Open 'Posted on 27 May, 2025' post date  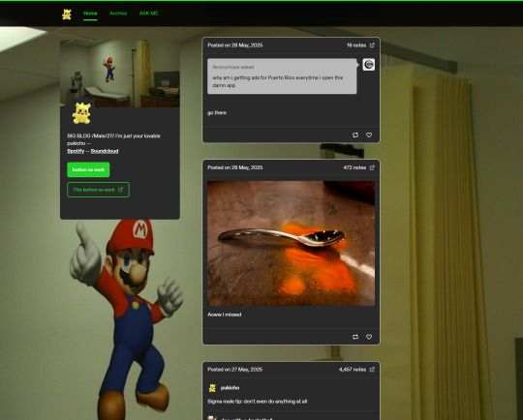[x=234, y=370]
